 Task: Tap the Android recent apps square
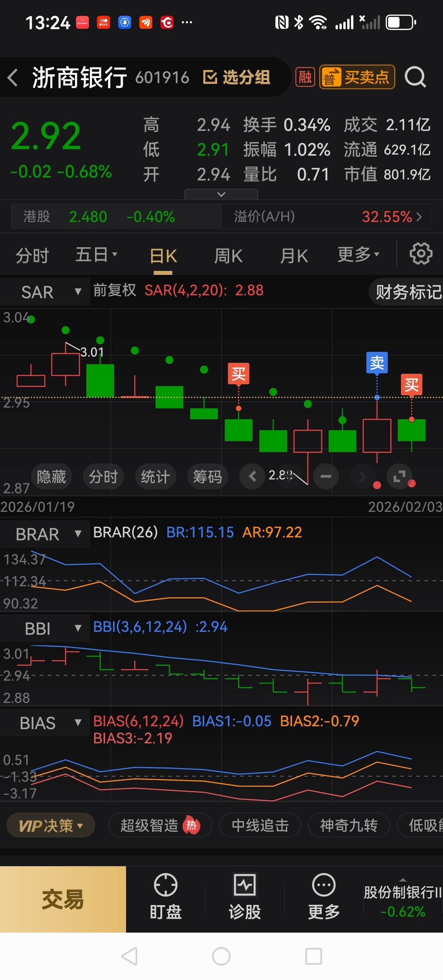(x=314, y=956)
